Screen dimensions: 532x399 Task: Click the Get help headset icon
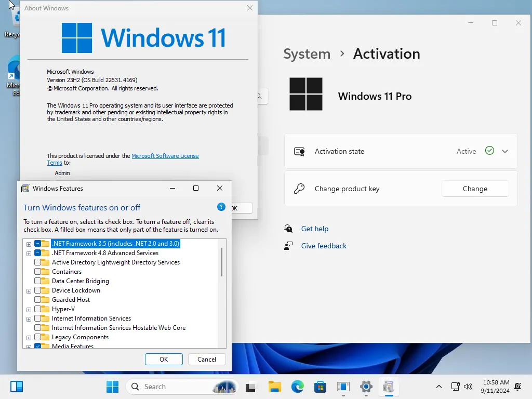click(288, 229)
